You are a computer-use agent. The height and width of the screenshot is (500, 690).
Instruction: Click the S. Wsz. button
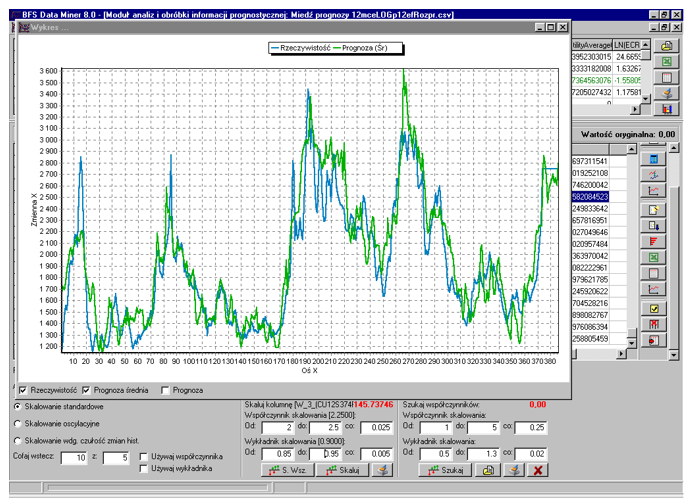pyautogui.click(x=288, y=470)
